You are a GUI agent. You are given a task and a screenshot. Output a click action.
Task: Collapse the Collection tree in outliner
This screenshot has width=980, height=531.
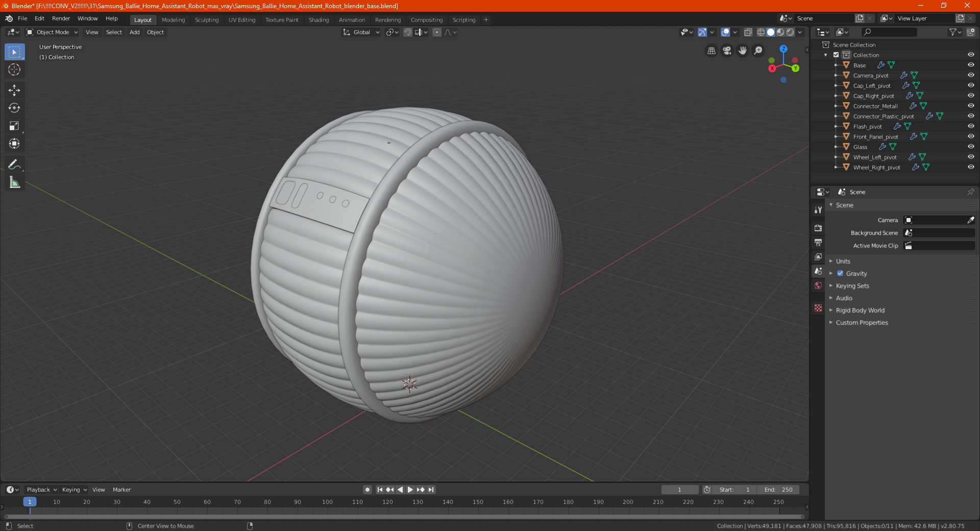tap(826, 55)
